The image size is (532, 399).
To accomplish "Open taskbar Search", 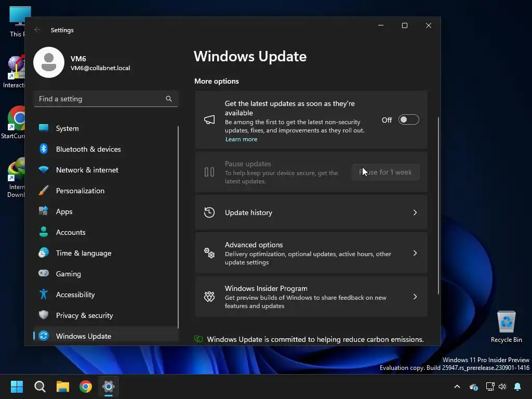I will coord(40,387).
